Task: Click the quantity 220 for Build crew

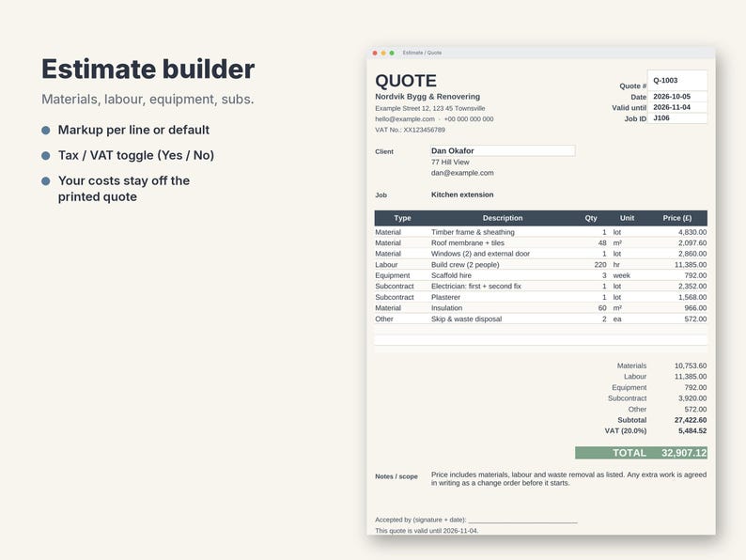Action: [x=600, y=265]
